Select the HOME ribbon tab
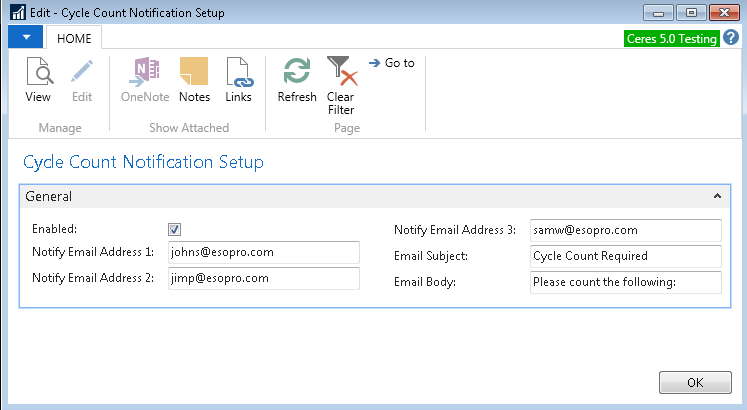Image resolution: width=747 pixels, height=410 pixels. click(x=74, y=38)
